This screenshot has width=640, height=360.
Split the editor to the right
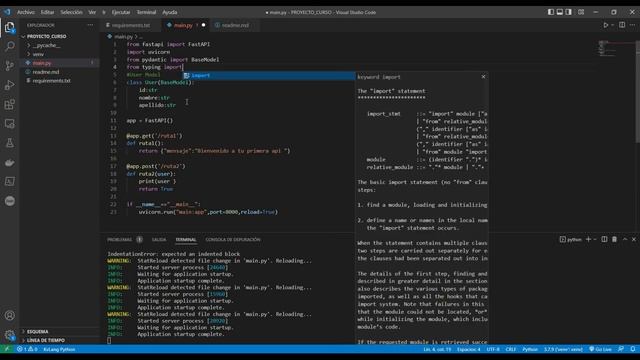point(622,25)
